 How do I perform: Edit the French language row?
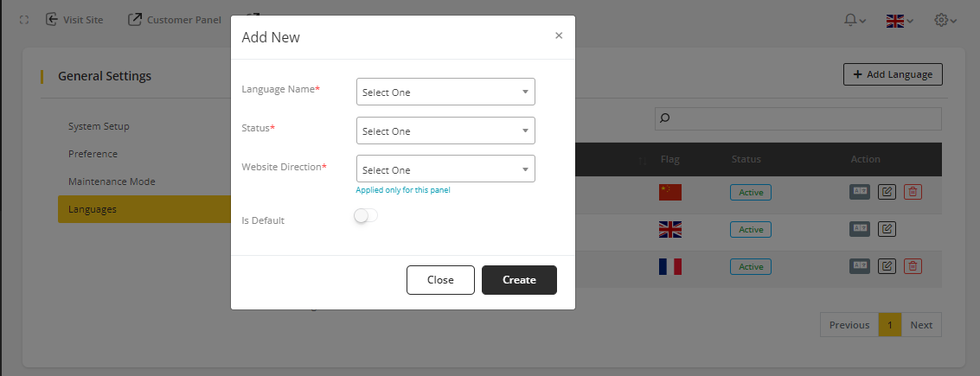887,266
